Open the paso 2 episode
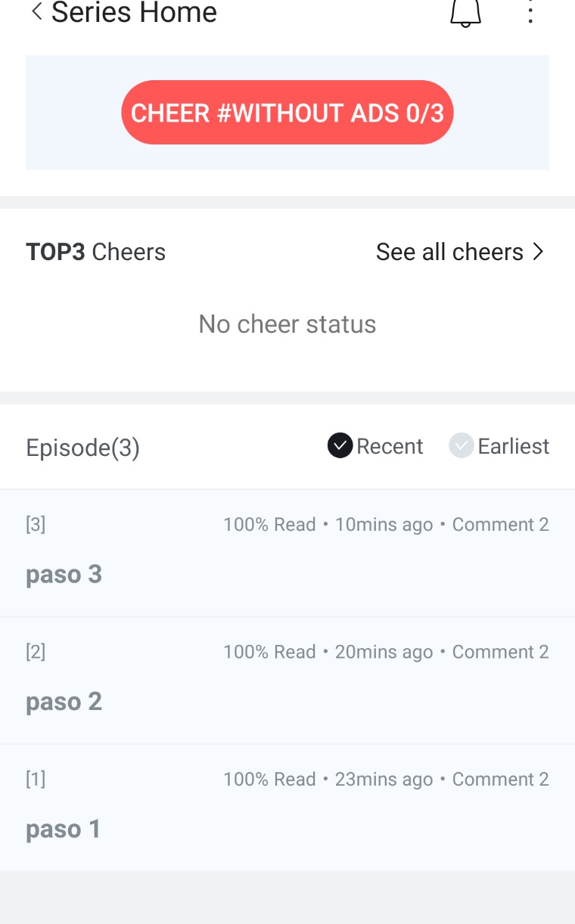 64,702
